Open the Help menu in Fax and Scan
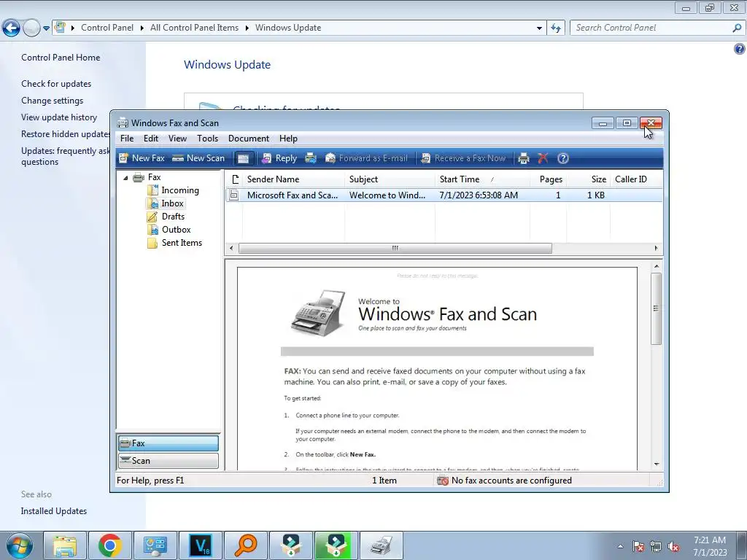The width and height of the screenshot is (747, 560). tap(288, 139)
